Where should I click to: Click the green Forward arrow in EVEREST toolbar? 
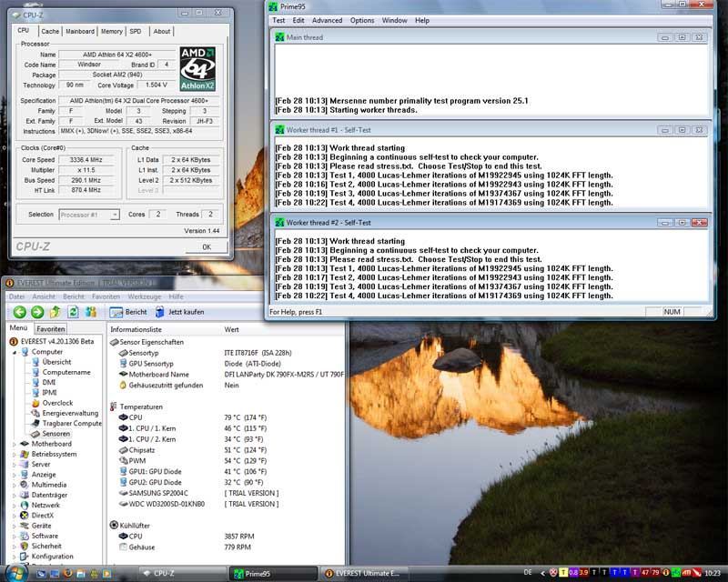click(37, 312)
